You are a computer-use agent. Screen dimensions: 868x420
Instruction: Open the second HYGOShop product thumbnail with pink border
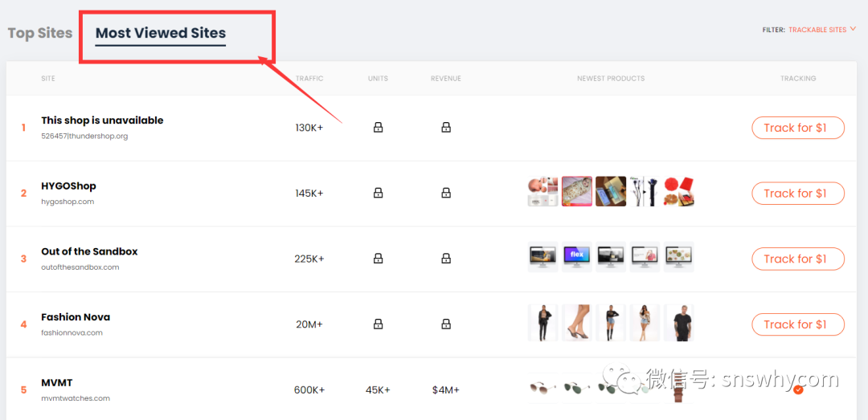pos(577,191)
